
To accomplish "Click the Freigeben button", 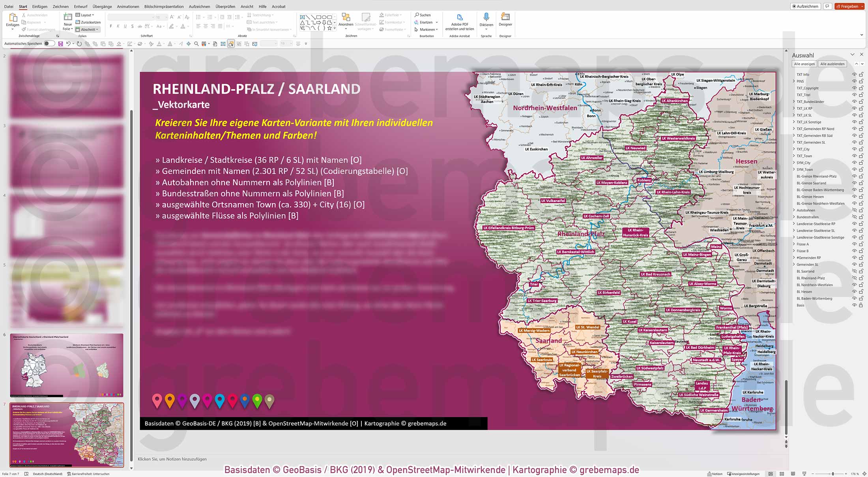I will pyautogui.click(x=850, y=6).
